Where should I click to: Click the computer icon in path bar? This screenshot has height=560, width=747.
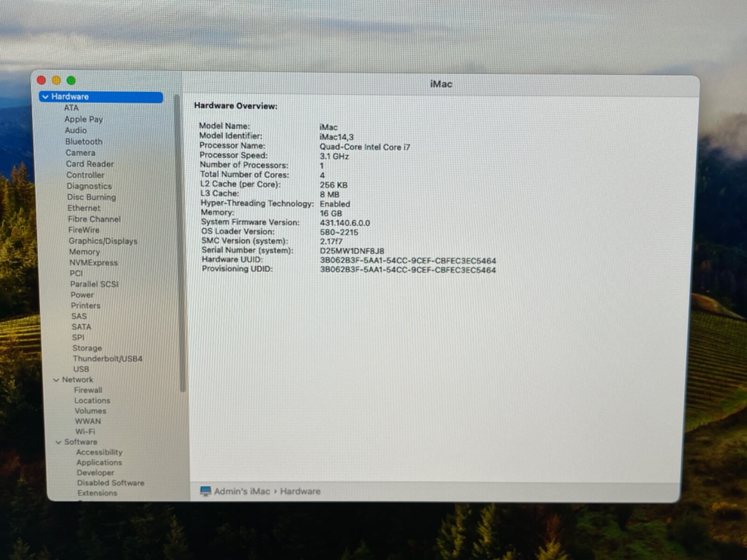click(x=205, y=491)
